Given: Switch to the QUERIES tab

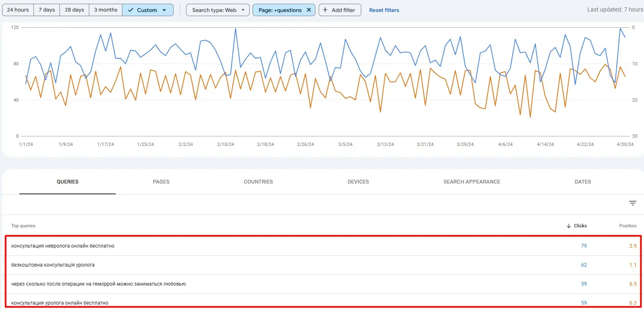Looking at the screenshot, I should pyautogui.click(x=67, y=182).
